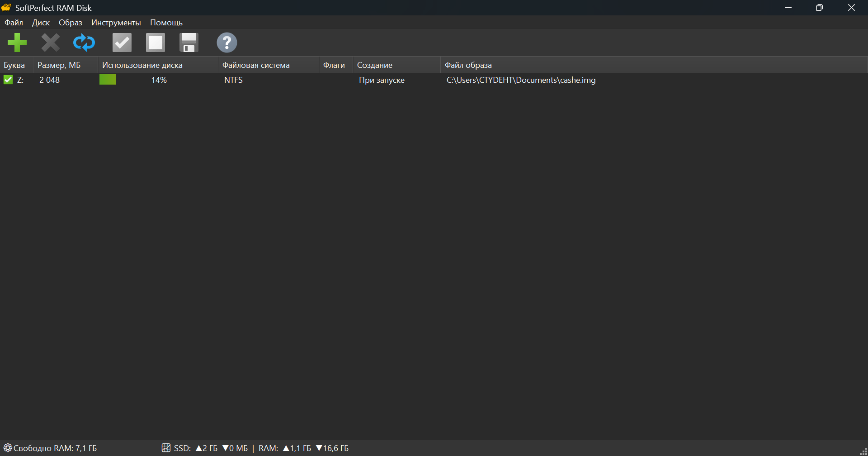The image size is (868, 456).
Task: Sort by Размер, МБ column header
Action: click(59, 65)
